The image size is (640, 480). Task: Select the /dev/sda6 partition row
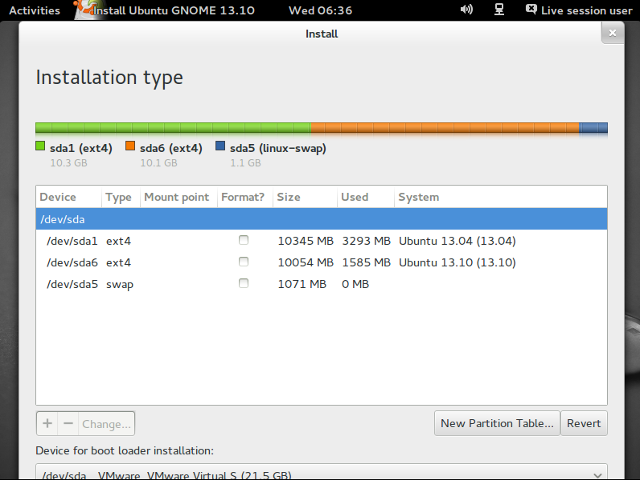pyautogui.click(x=321, y=262)
